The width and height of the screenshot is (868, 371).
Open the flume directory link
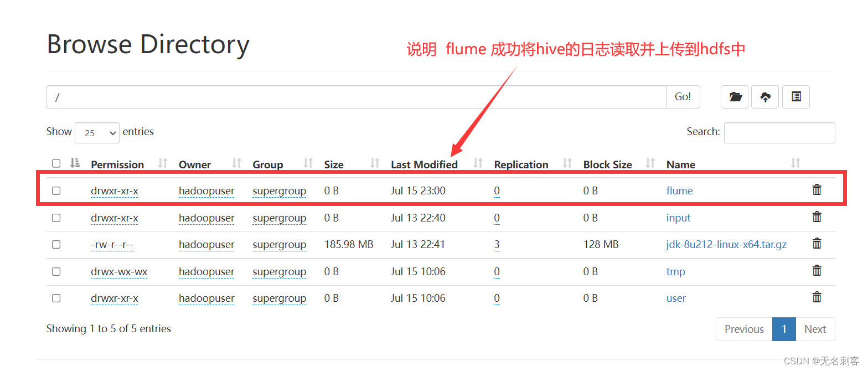[x=679, y=190]
